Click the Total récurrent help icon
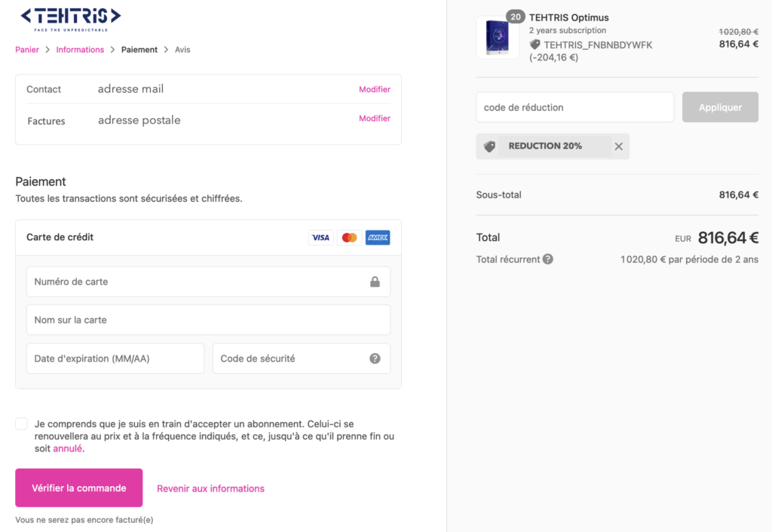Viewport: 772px width, 532px height. coord(547,259)
